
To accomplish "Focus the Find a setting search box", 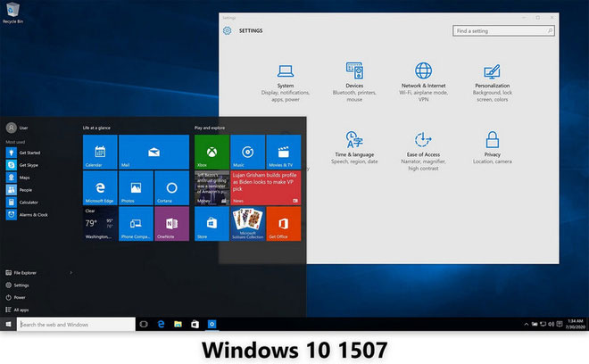I will tap(503, 31).
